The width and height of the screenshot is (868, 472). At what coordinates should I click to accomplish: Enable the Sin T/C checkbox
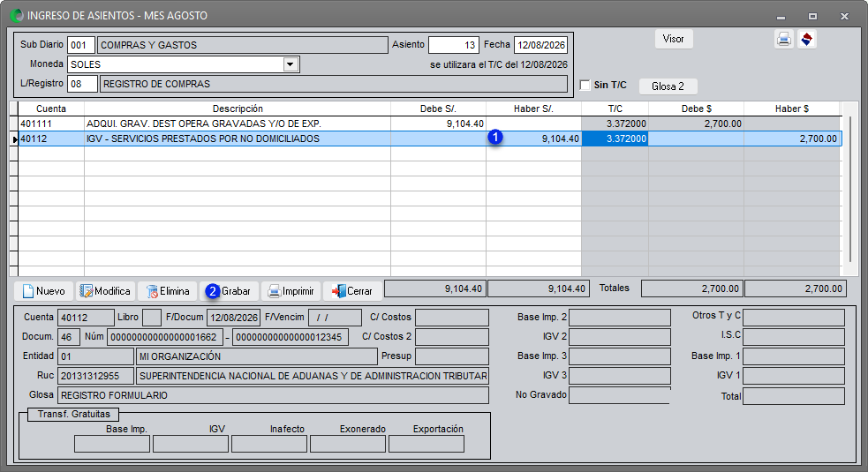[585, 85]
